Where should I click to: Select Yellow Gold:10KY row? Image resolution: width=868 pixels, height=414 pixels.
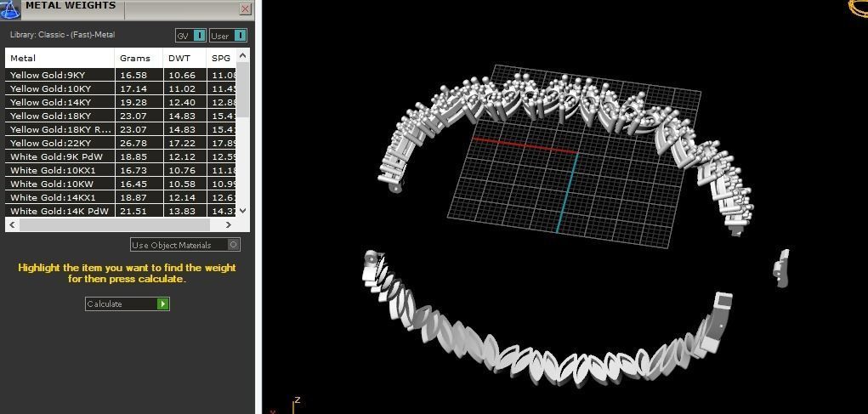tap(121, 88)
